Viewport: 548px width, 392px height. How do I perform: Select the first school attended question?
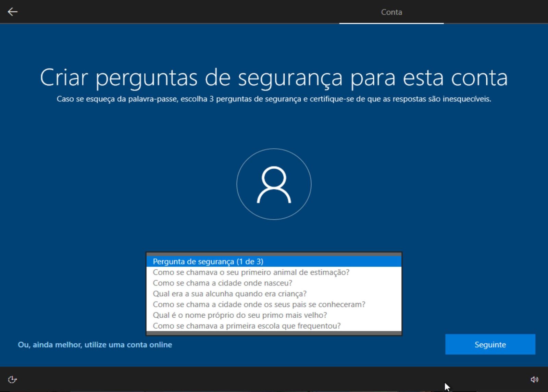tap(247, 326)
